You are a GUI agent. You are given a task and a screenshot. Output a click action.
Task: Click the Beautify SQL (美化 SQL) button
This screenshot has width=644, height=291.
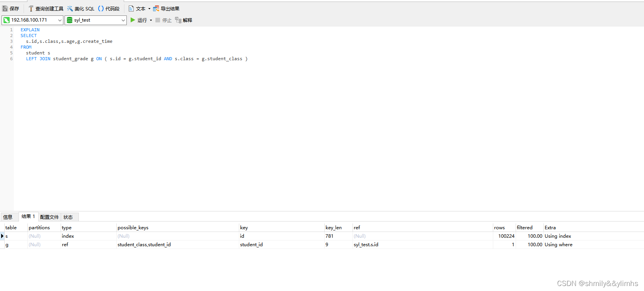(x=81, y=8)
